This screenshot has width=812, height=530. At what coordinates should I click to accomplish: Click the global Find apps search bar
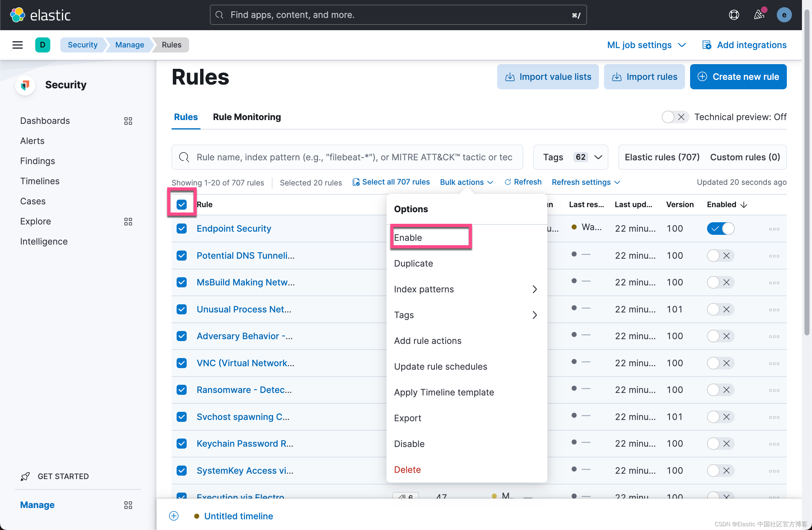point(398,15)
